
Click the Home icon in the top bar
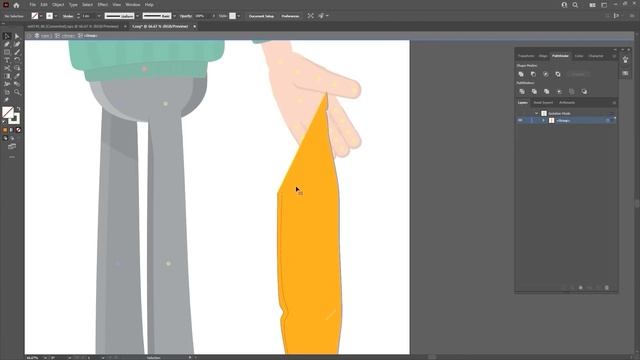click(16, 5)
